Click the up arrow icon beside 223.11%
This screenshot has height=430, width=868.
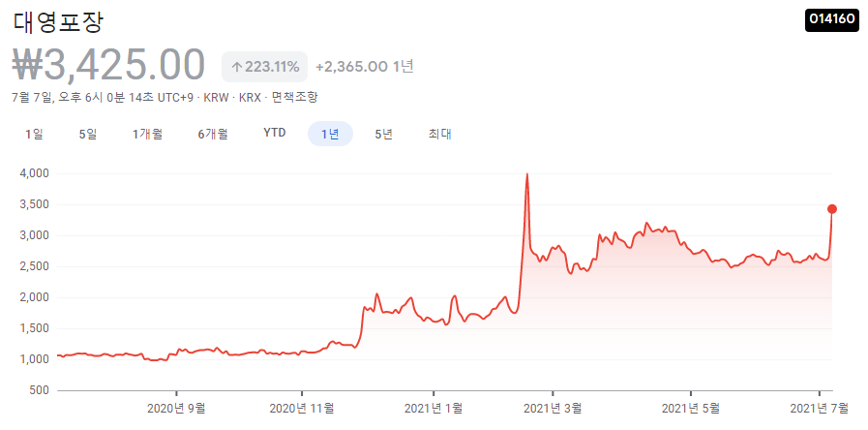tap(237, 68)
